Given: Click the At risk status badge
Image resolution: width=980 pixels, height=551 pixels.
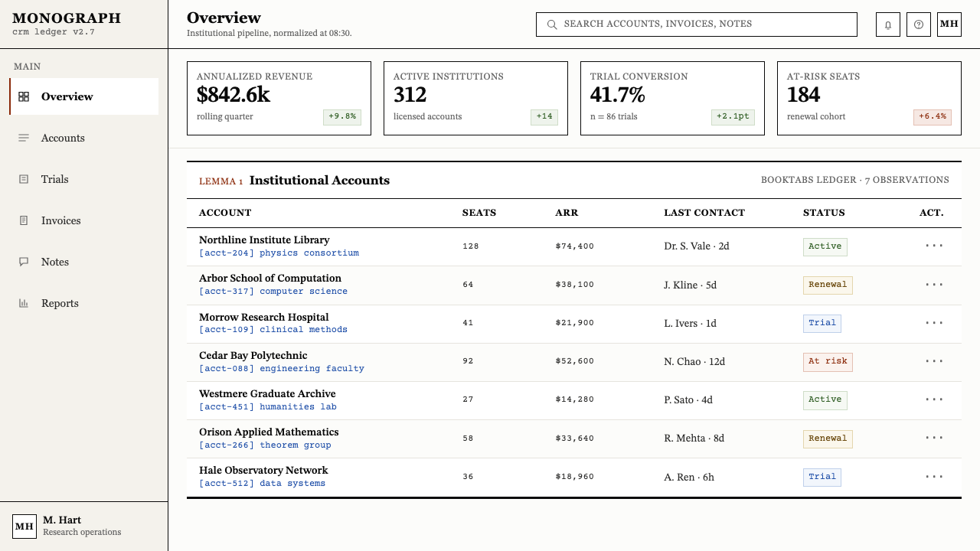Looking at the screenshot, I should point(828,361).
